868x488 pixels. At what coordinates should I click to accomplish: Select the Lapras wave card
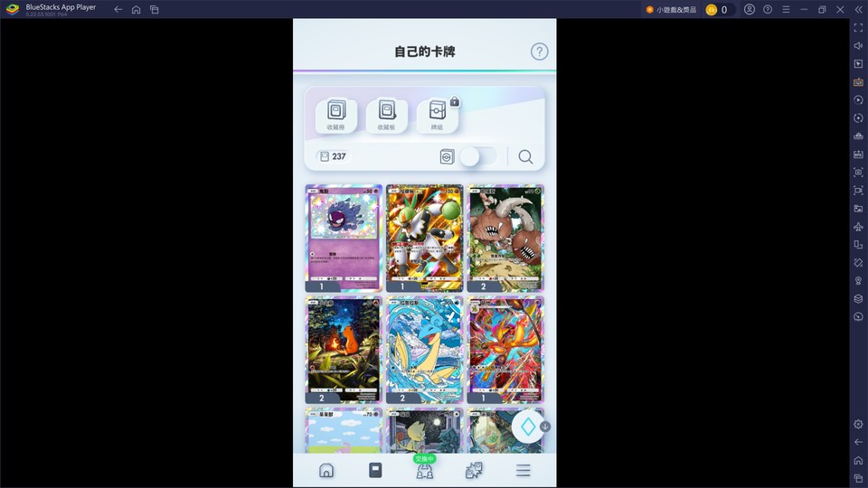(424, 350)
